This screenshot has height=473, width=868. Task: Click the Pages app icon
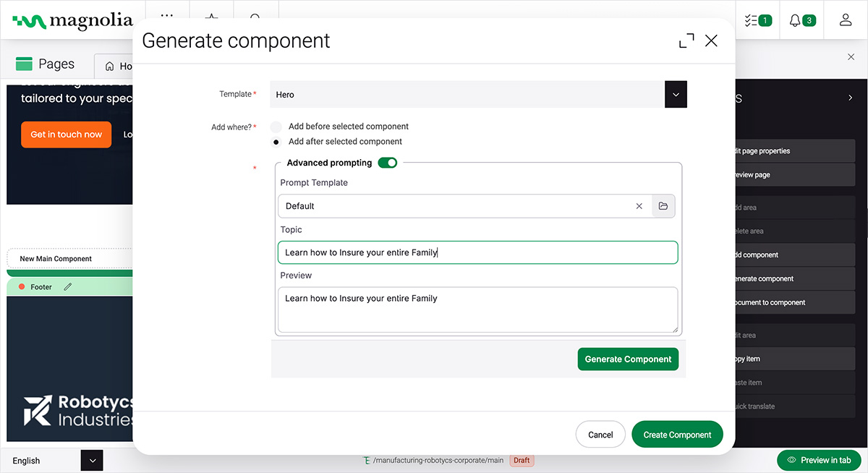point(25,64)
